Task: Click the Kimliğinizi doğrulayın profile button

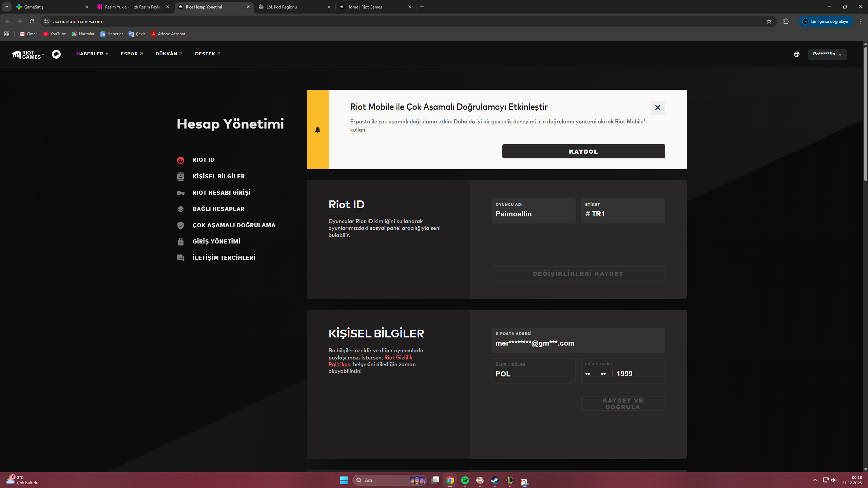Action: [x=826, y=21]
